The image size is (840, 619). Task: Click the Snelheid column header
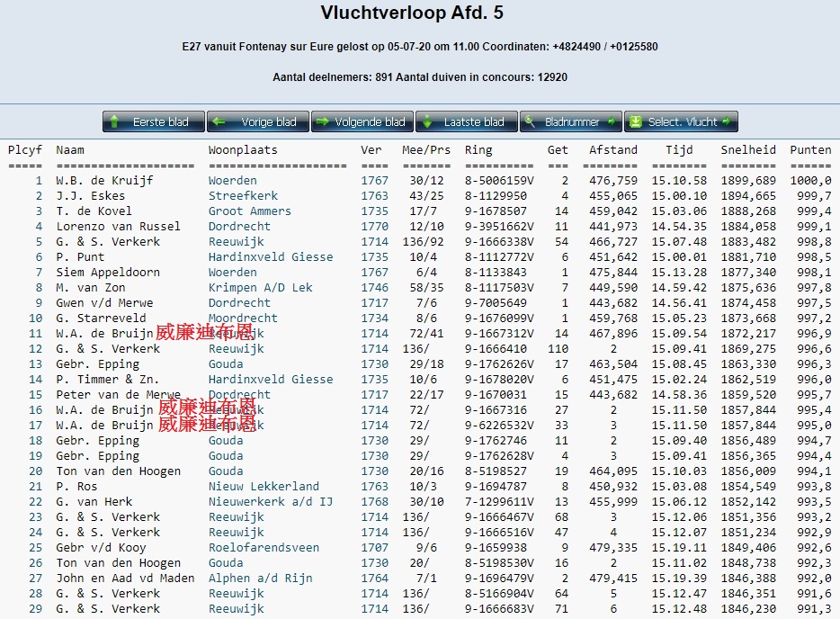[748, 150]
